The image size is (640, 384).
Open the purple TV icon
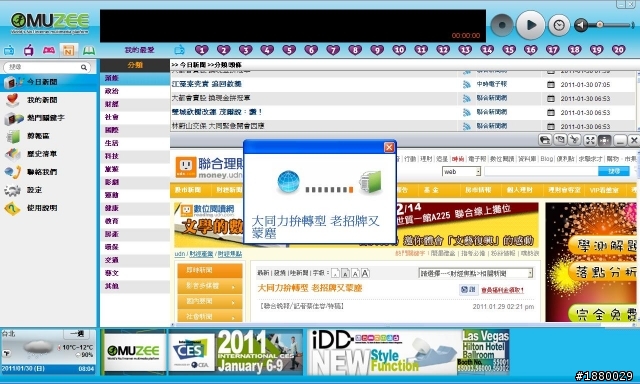tap(29, 50)
